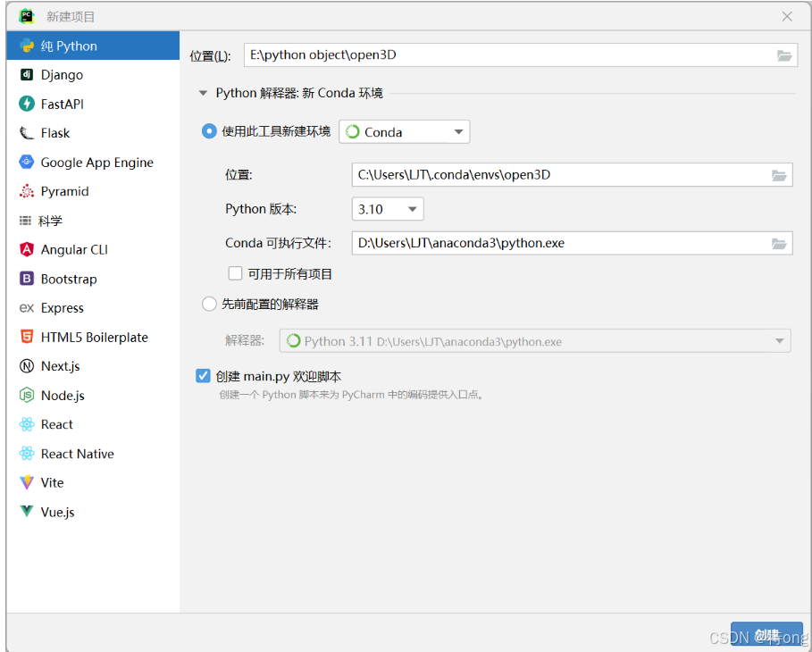Select Flask project type label
Image resolution: width=812 pixels, height=652 pixels.
click(x=54, y=133)
